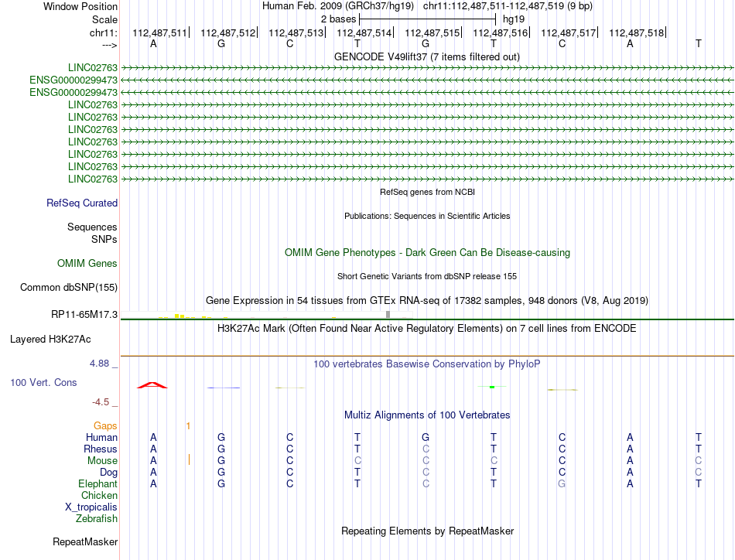The image size is (735, 560).
Task: Open the GENCODE V49lift37 track title
Action: tap(426, 56)
